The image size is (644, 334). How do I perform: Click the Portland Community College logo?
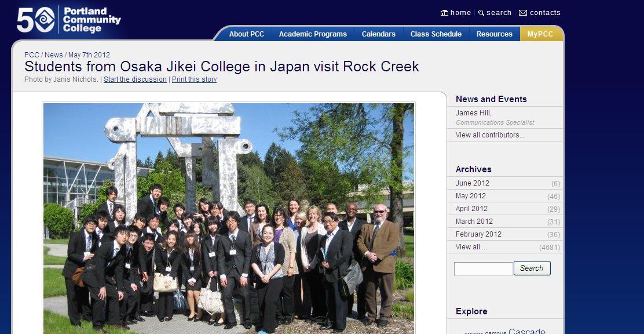tap(69, 19)
